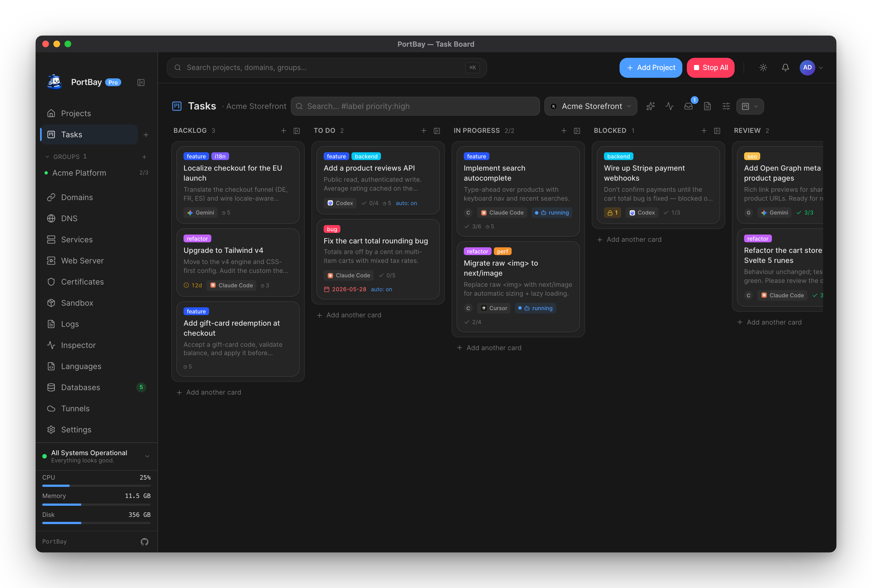Click the AI sparkles icon
Viewport: 872px width, 588px height.
[651, 106]
